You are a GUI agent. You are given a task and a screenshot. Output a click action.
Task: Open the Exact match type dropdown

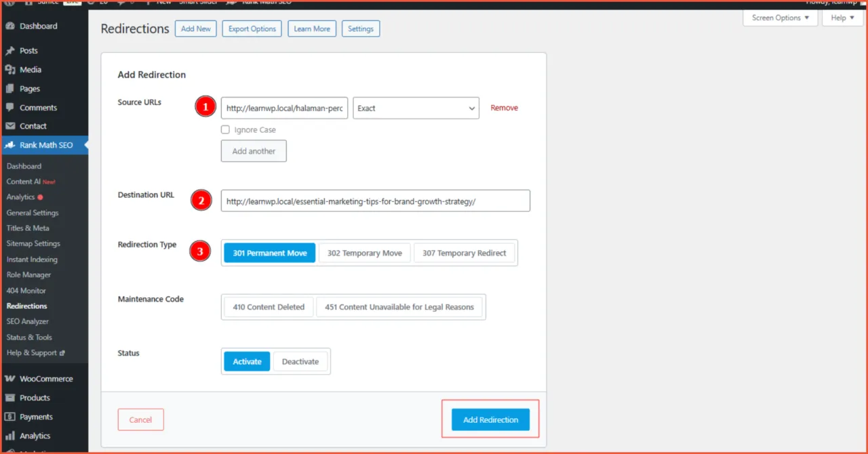coord(416,108)
